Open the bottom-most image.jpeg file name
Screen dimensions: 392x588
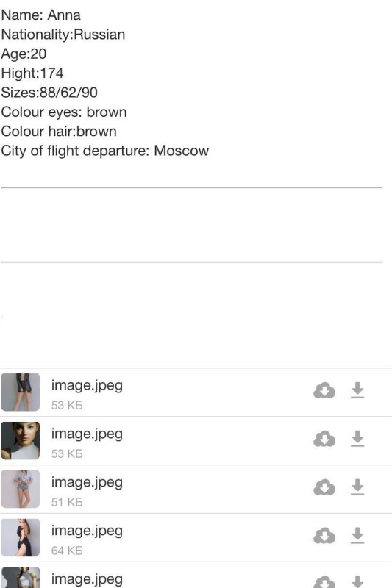pos(87,579)
